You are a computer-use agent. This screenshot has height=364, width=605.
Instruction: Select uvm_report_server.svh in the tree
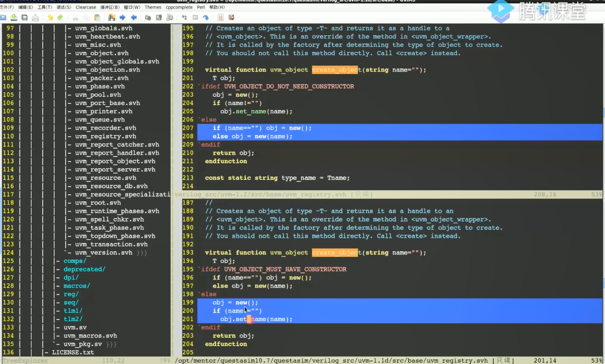pos(115,169)
